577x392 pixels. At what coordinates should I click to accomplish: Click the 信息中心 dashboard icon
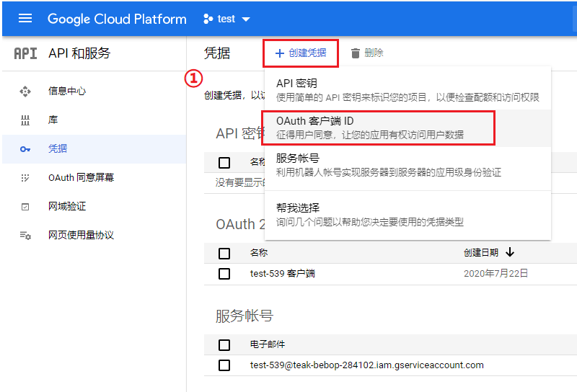pyautogui.click(x=25, y=92)
